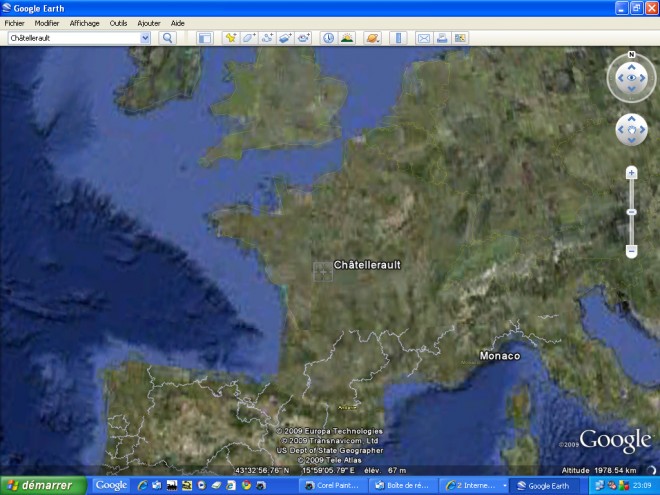Image resolution: width=660 pixels, height=495 pixels.
Task: Open the démarrer start button
Action: (x=43, y=485)
